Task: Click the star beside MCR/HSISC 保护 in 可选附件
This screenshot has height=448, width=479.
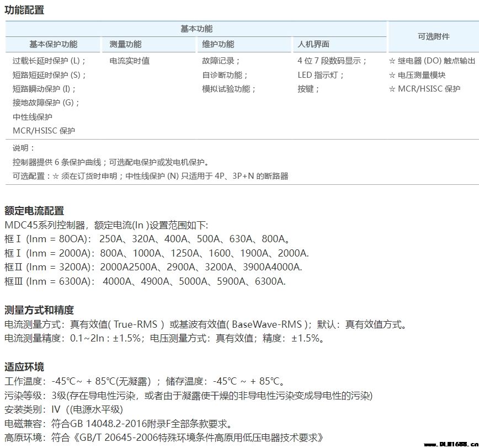Action: tap(392, 89)
